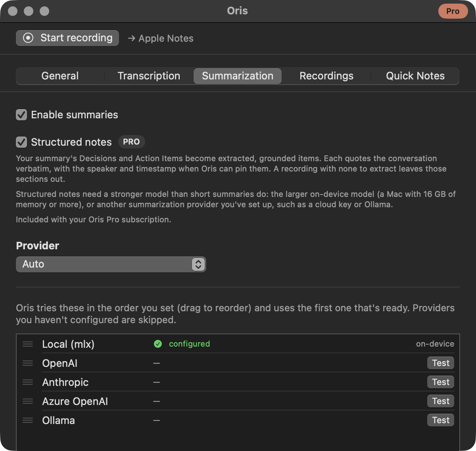Grab the Local (mlx) drag handle
The height and width of the screenshot is (451, 476).
tap(28, 344)
